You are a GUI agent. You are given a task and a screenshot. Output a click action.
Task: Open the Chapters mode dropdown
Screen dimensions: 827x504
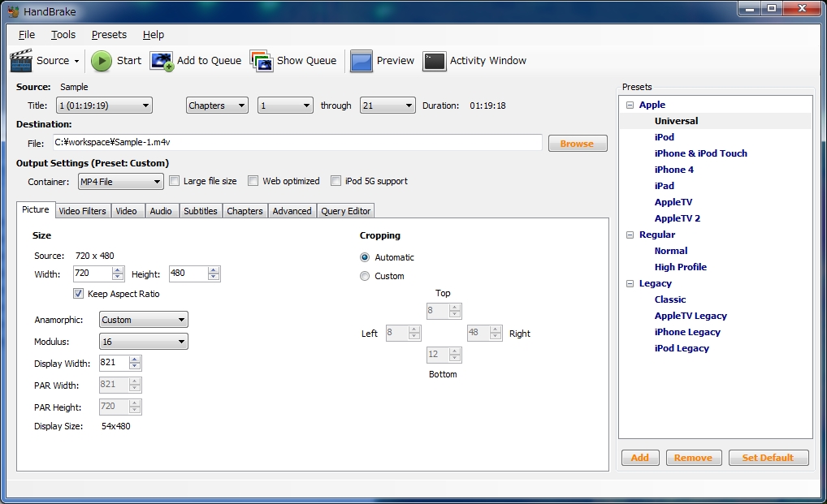tap(217, 106)
